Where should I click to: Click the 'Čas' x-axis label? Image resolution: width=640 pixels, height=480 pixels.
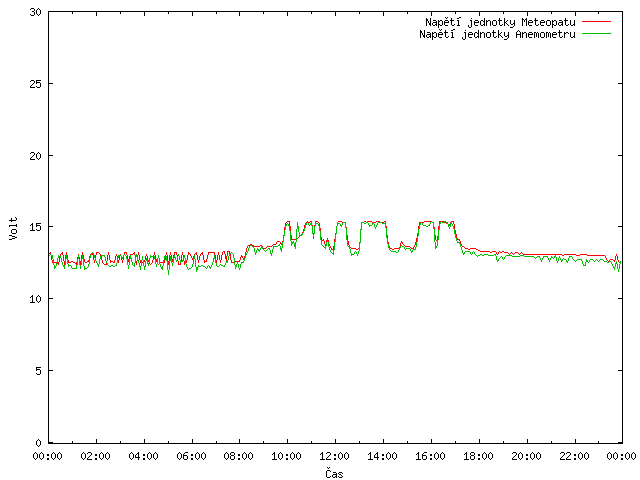[334, 473]
